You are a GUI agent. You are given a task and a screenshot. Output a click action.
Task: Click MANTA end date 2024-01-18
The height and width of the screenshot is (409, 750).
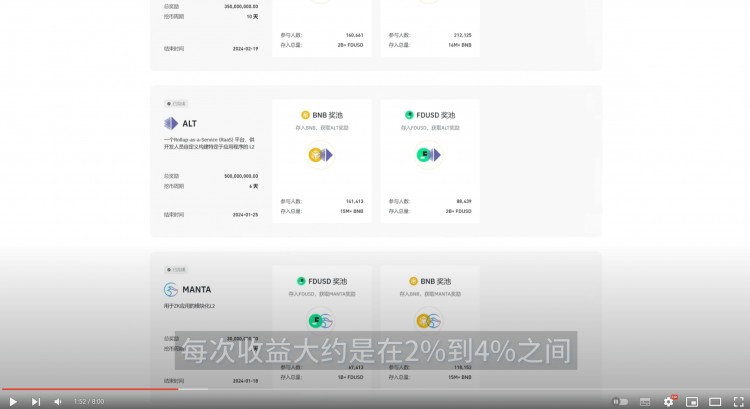tap(245, 381)
